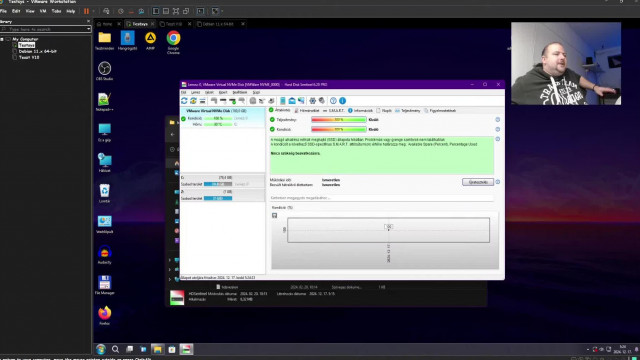
Task: Click the data point marker on condition graph
Action: point(389,230)
